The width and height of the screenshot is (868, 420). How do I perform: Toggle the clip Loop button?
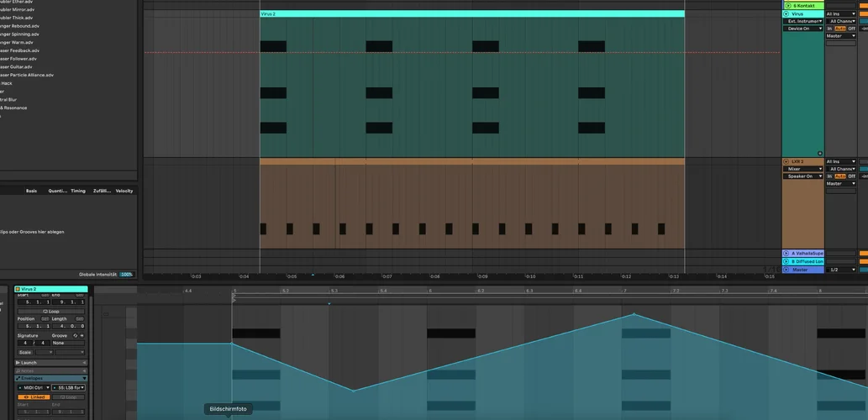point(51,311)
